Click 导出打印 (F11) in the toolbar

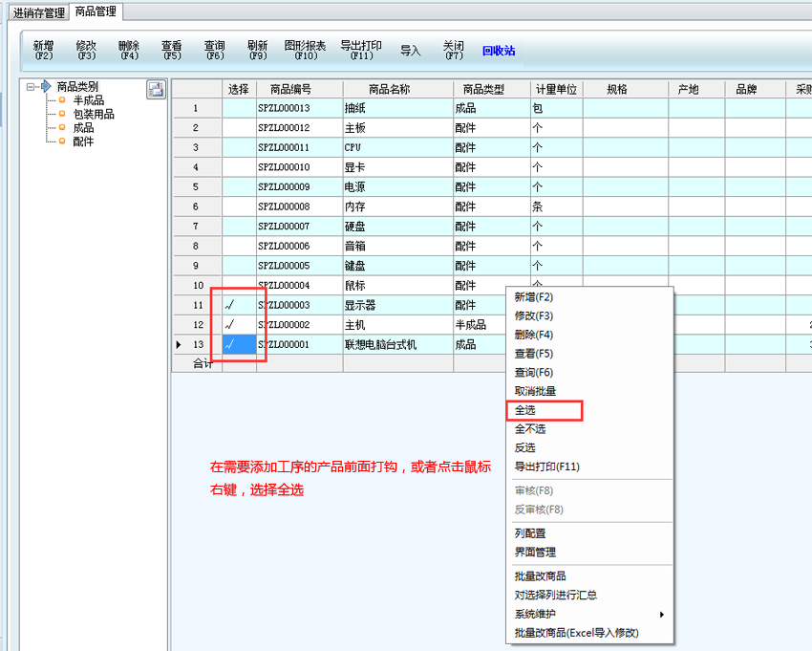point(360,50)
